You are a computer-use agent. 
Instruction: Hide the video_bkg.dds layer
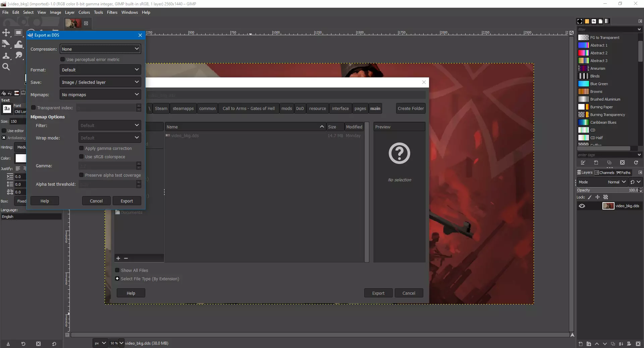pos(582,206)
